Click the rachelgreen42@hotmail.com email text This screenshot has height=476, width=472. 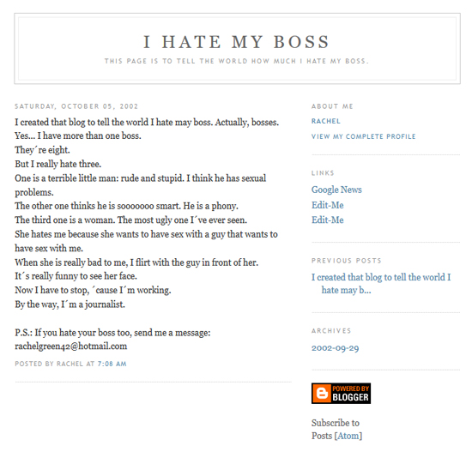coord(70,346)
